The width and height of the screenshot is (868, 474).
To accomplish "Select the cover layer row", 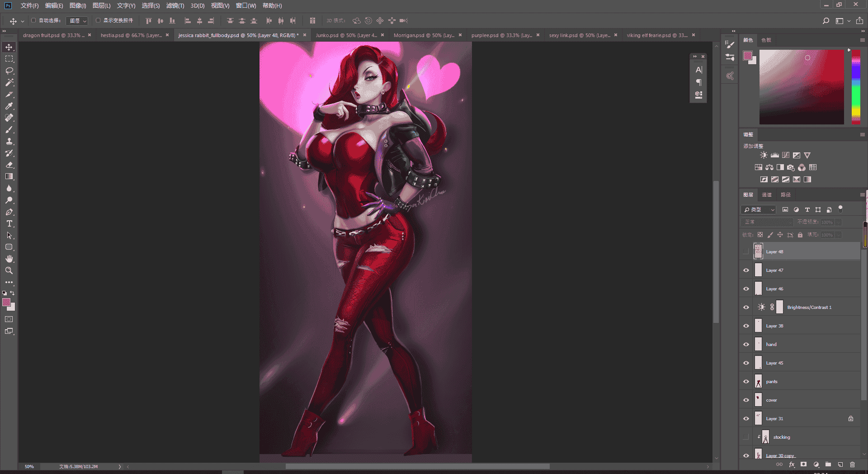I will [x=800, y=400].
